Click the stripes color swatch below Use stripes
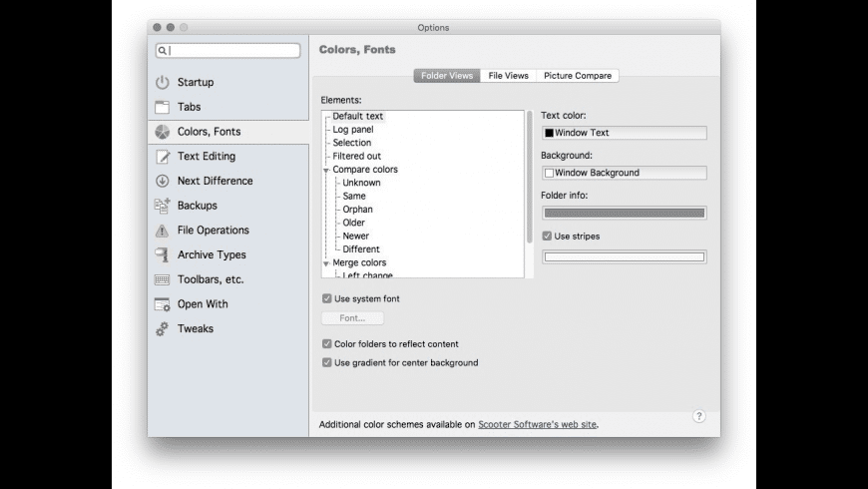 pos(625,256)
